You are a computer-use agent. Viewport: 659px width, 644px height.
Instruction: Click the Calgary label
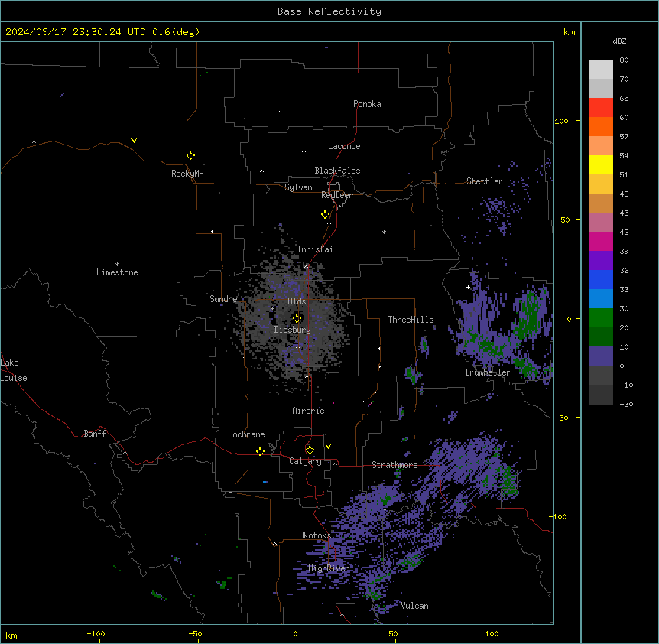[x=305, y=461]
